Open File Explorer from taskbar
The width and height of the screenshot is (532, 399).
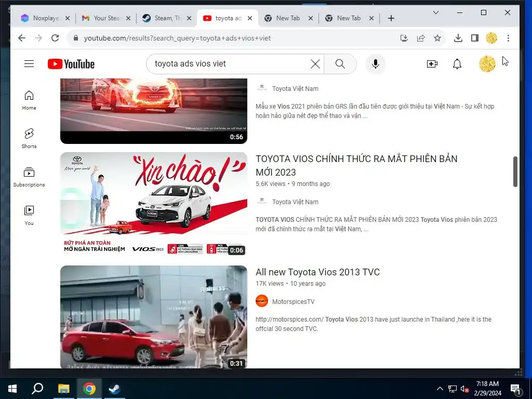click(63, 388)
